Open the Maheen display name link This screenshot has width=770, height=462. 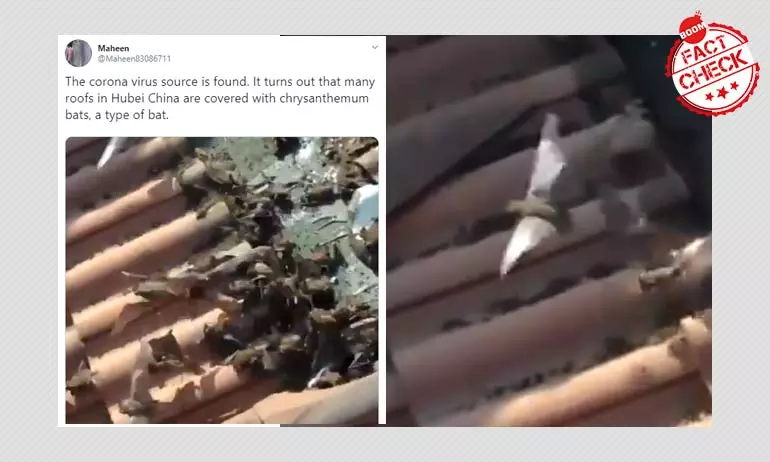(113, 48)
